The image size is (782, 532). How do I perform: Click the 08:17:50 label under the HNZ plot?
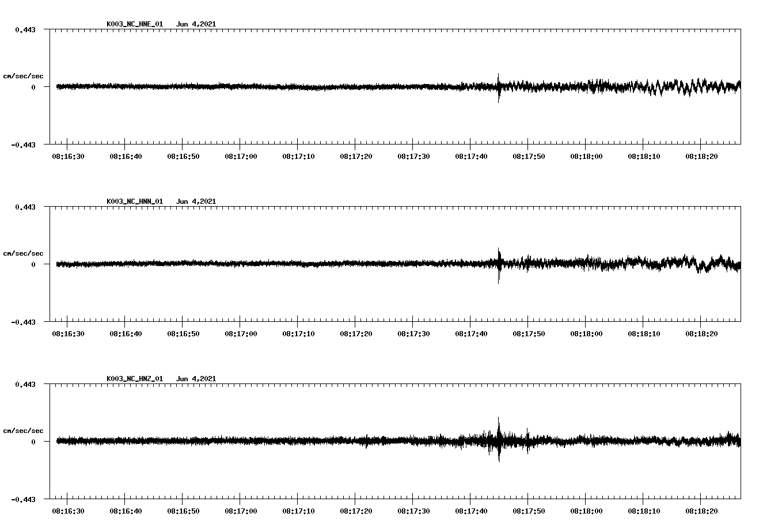(x=529, y=511)
